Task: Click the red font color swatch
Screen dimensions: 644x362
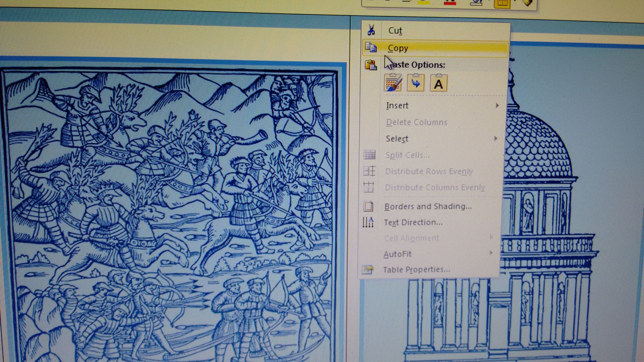Action: coord(450,3)
